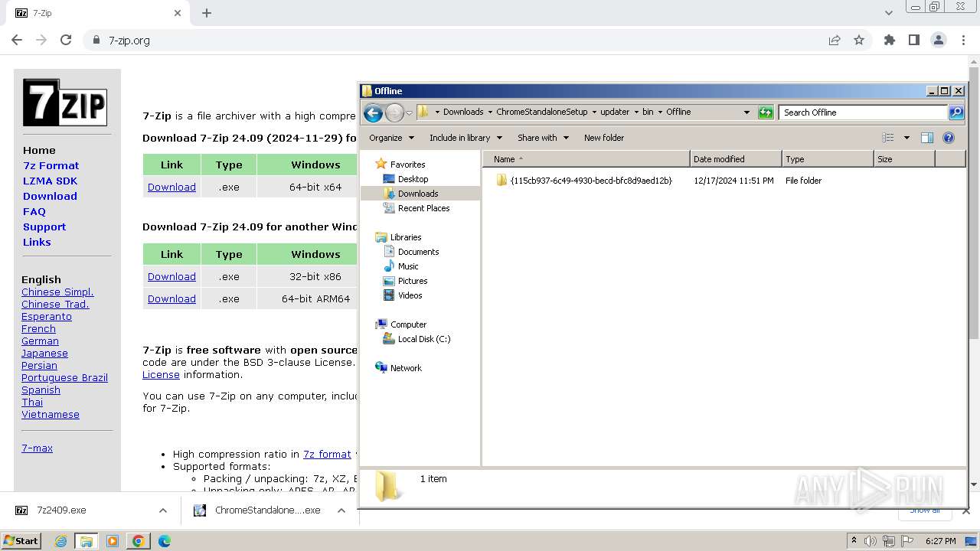Click the change view icon in Explorer
980x551 pixels.
click(888, 138)
